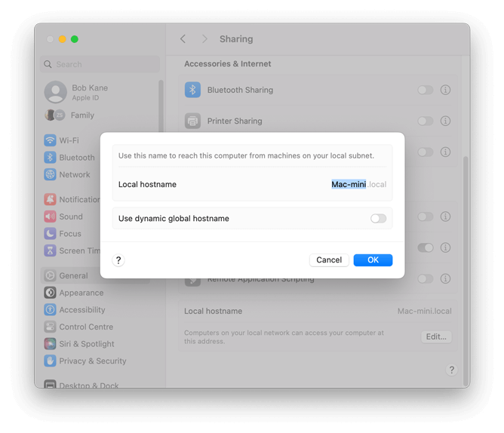The image size is (504, 433).
Task: Open Privacy & Security settings
Action: click(85, 361)
